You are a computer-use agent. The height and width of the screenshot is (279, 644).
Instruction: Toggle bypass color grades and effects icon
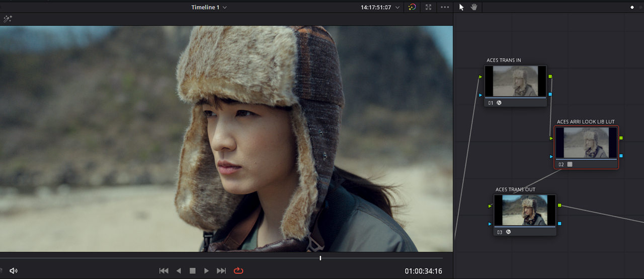412,8
